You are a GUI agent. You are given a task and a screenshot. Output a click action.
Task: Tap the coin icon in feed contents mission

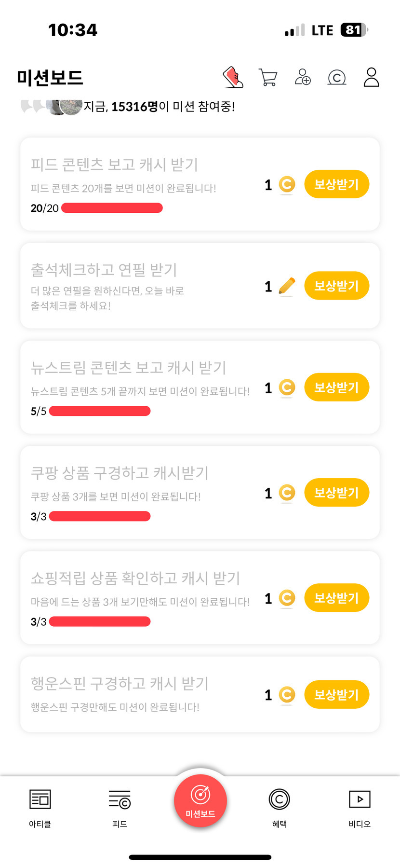click(x=287, y=184)
